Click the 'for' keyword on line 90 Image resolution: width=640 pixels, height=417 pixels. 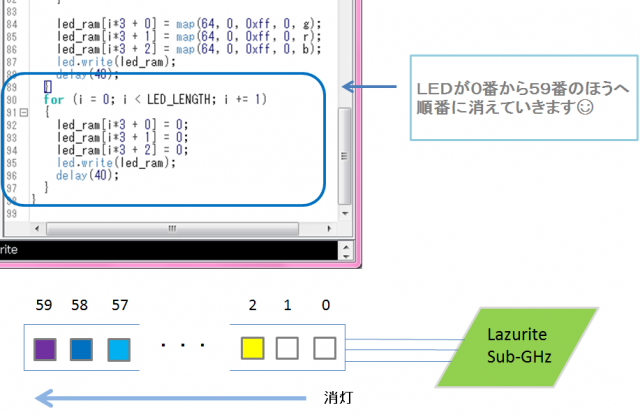pyautogui.click(x=54, y=100)
